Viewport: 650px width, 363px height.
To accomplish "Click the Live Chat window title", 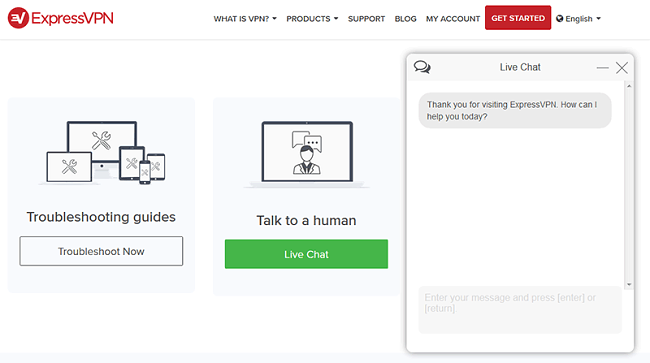I will tap(520, 67).
